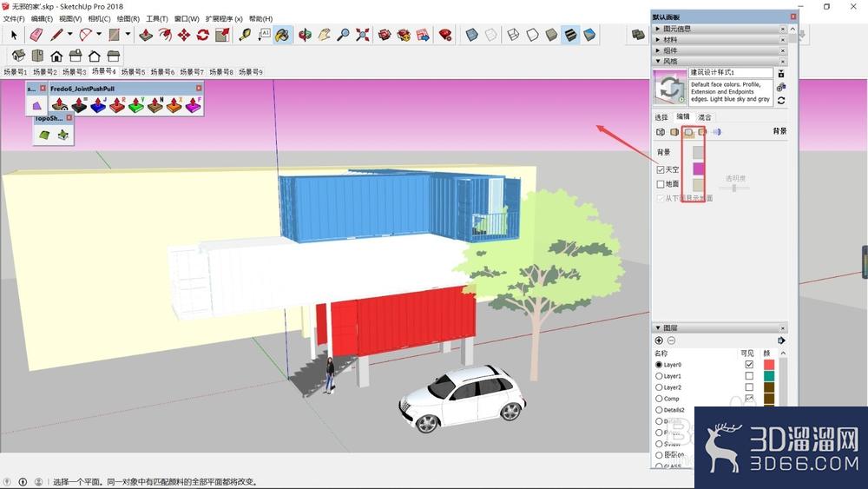Toggle Layer2 visibility checkbox
The image size is (868, 489).
pyautogui.click(x=749, y=387)
